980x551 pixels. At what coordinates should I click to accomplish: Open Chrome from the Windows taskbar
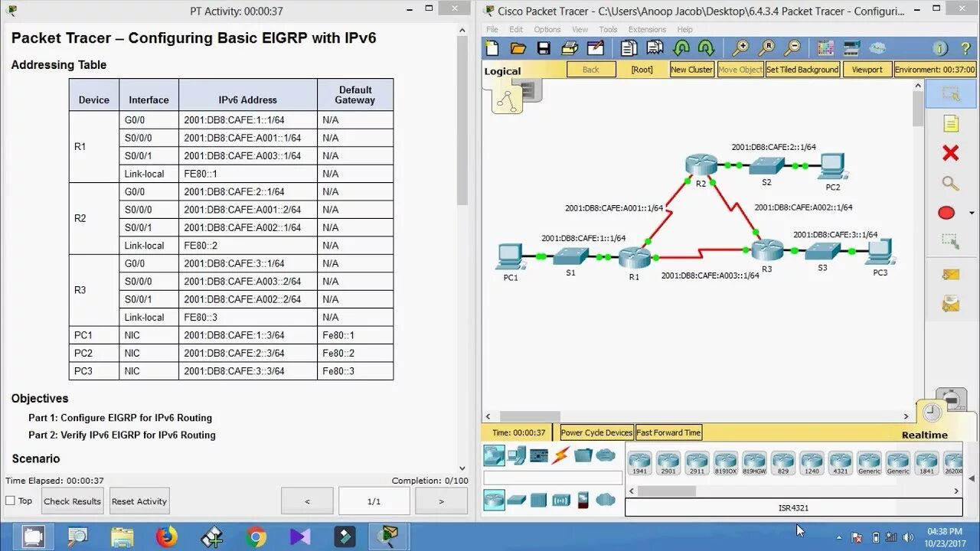click(x=256, y=537)
